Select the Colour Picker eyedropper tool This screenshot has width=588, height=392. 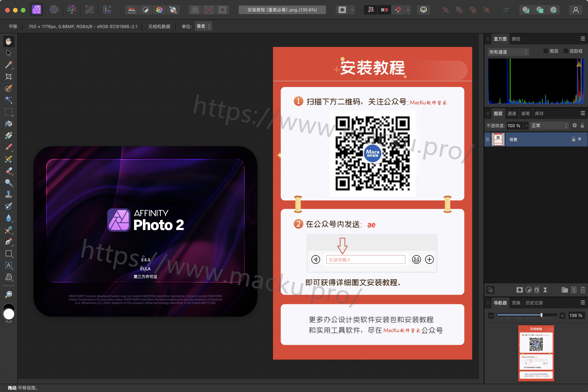[9, 65]
